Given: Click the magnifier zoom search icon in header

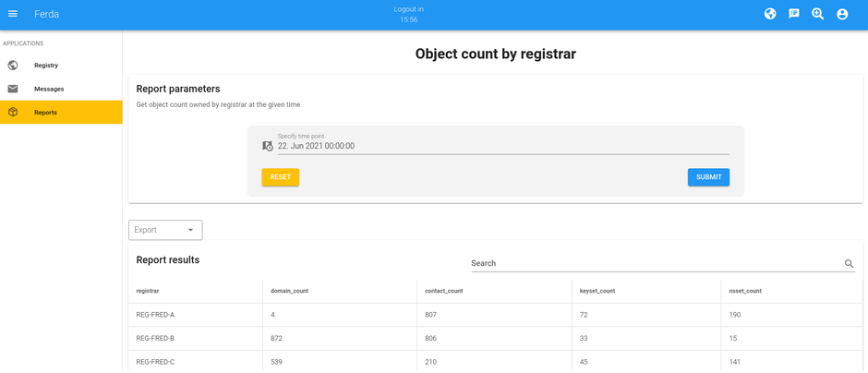Looking at the screenshot, I should 817,14.
